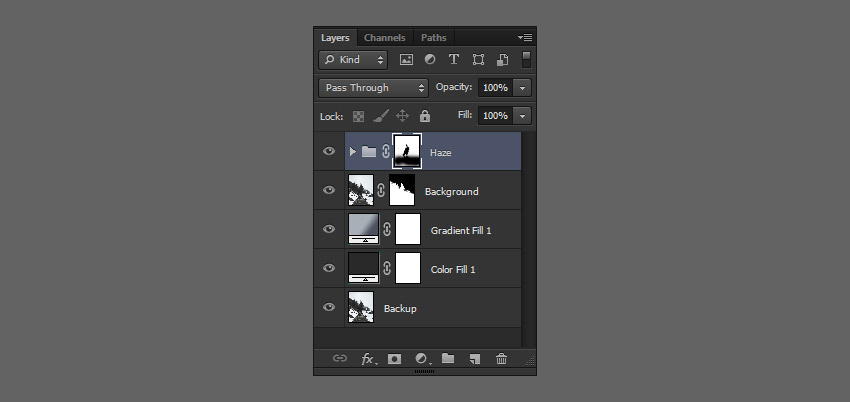Open Pass Through blend mode dropdown
Viewport: 850px width, 402px height.
point(373,88)
